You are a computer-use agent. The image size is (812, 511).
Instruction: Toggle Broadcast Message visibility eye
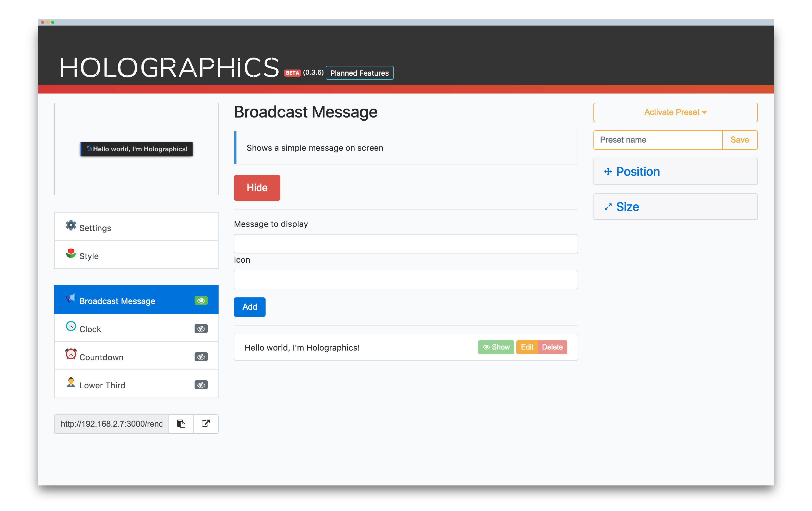[x=201, y=300]
